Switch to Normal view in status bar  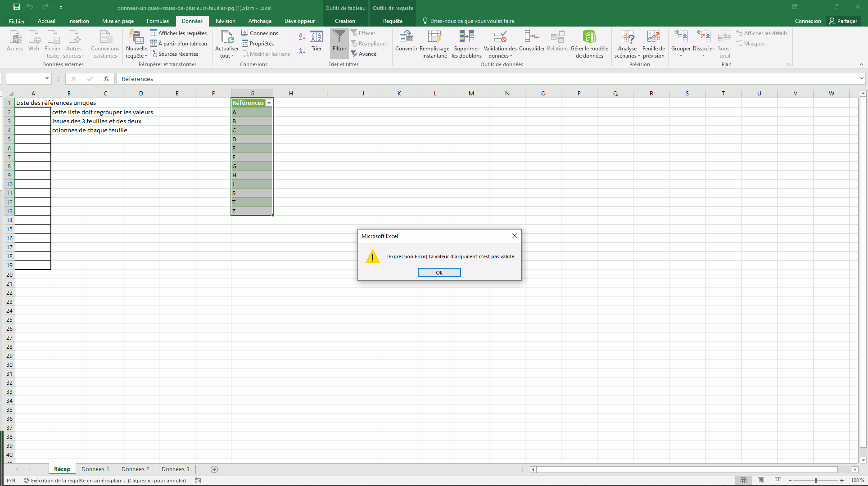pos(744,481)
